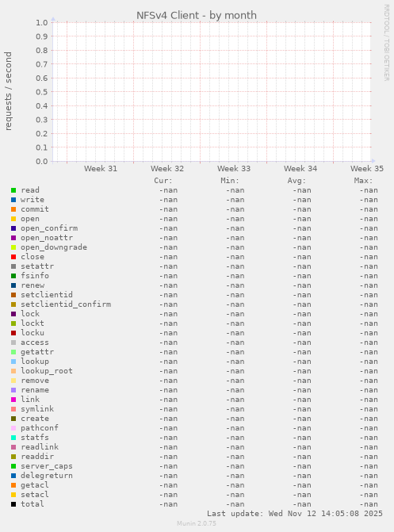This screenshot has height=532, width=394.
Task: Click the Avg: column header
Action: tap(296, 181)
